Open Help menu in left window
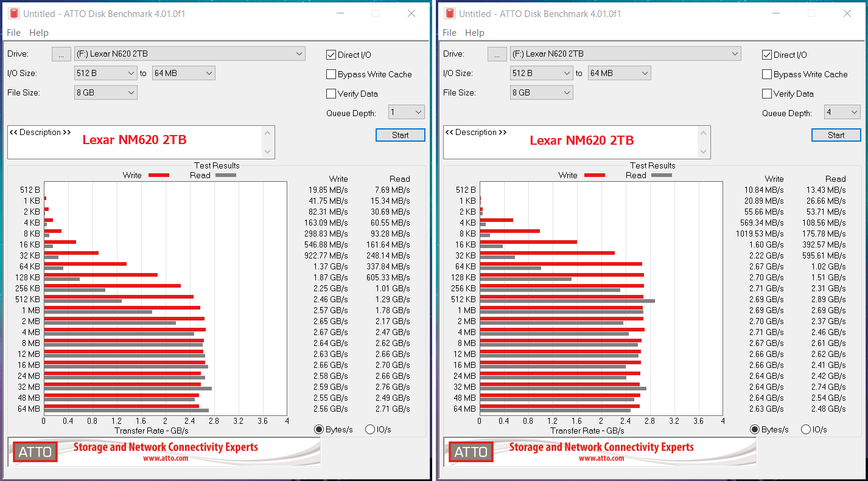Image resolution: width=868 pixels, height=481 pixels. (x=39, y=33)
